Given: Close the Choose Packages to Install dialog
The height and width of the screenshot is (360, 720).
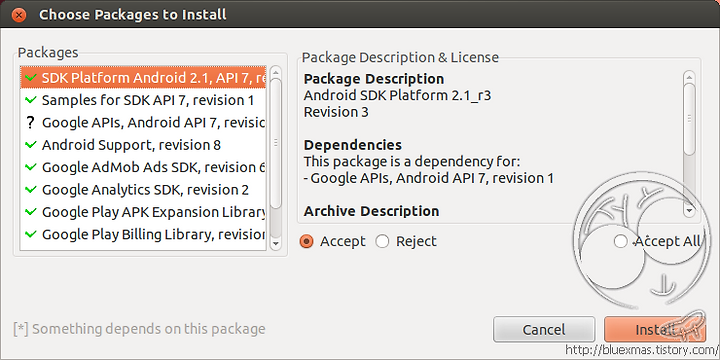Looking at the screenshot, I should [x=19, y=15].
